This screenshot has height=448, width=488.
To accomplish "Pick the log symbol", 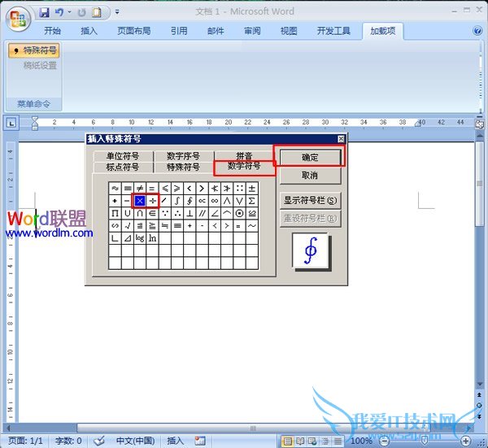I will [x=140, y=238].
